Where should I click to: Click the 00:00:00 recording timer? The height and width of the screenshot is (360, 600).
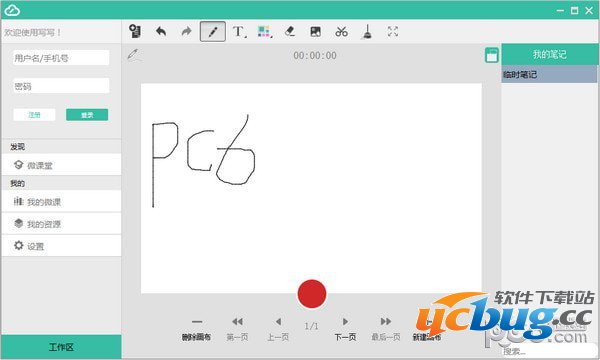point(315,55)
